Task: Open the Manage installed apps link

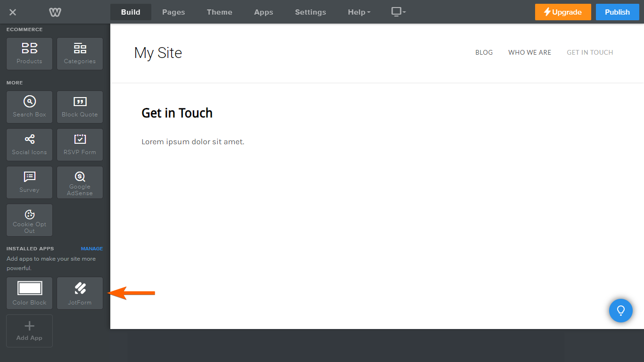Action: [91, 249]
